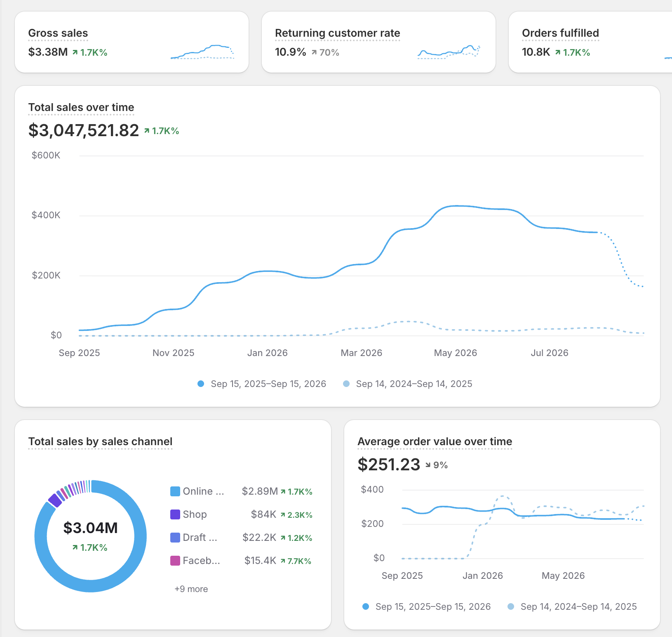Open Orders fulfilled report title
Viewport: 672px width, 637px height.
coord(560,33)
